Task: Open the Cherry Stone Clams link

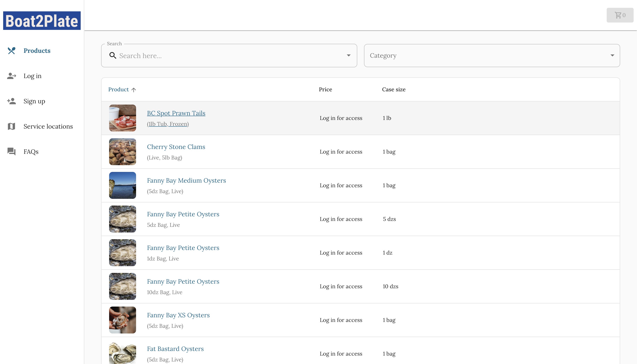Action: tap(176, 147)
